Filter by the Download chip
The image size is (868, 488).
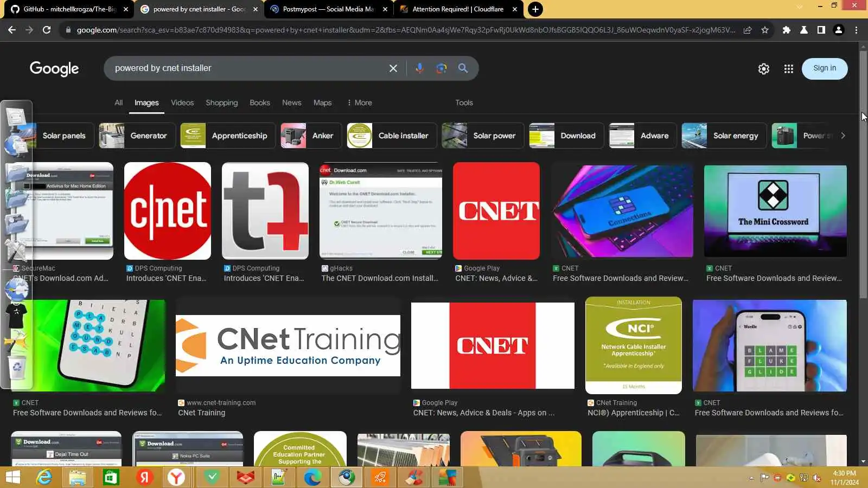tap(566, 136)
